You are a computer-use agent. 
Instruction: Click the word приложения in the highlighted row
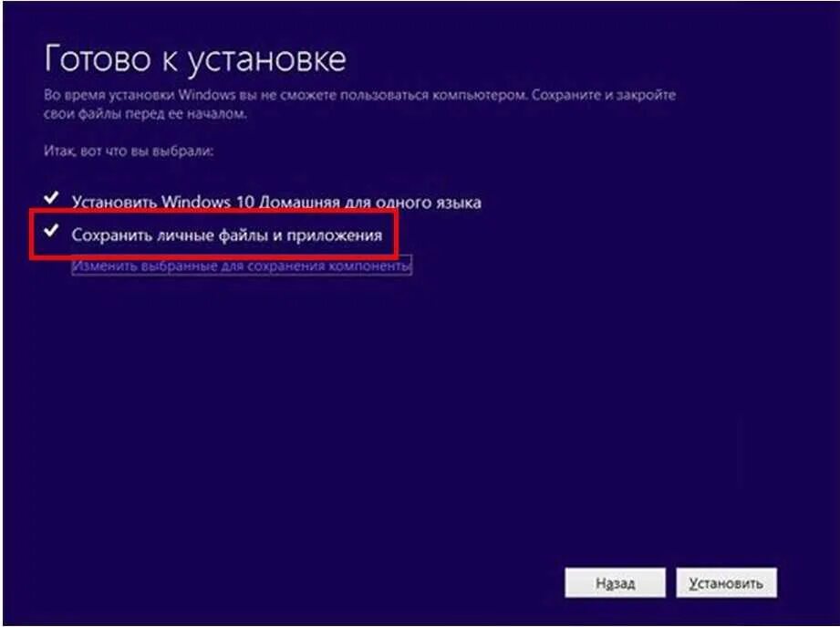[335, 235]
